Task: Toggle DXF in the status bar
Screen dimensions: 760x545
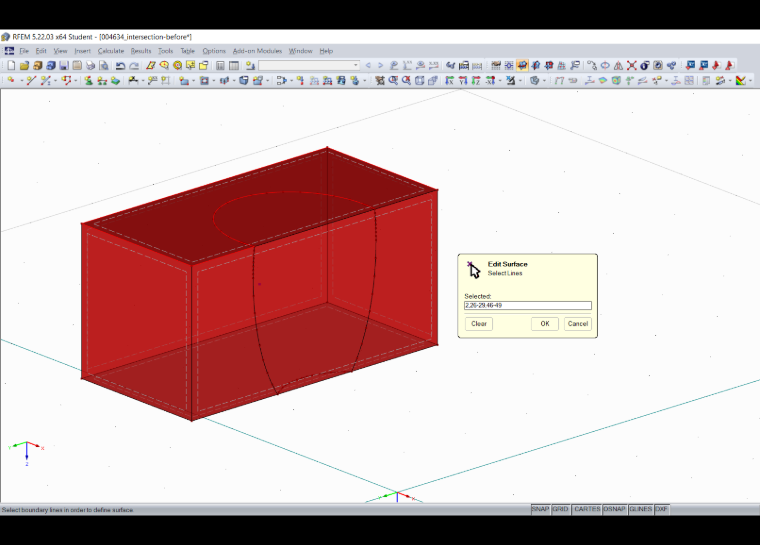Action: tap(662, 509)
